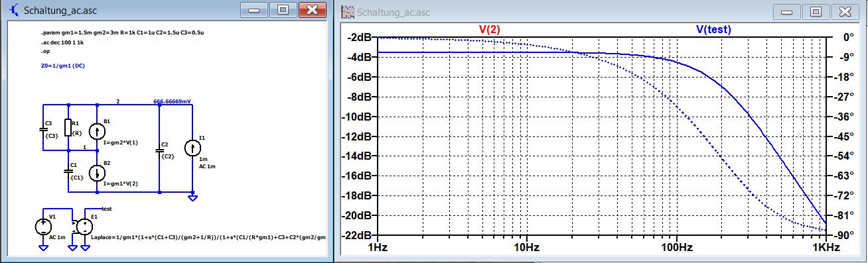Select the V(2) trace label

point(490,30)
